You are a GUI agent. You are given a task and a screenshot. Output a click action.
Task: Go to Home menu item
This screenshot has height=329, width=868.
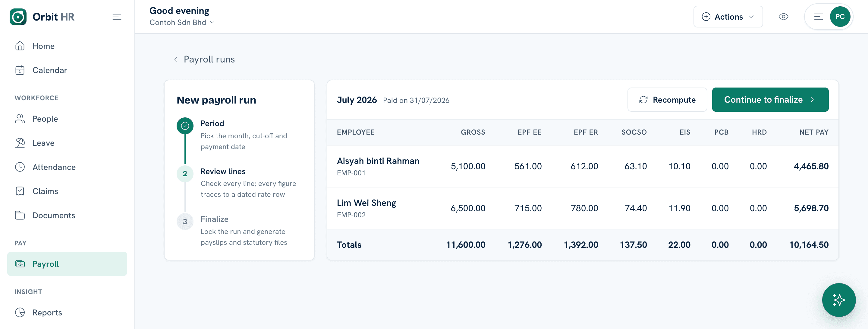point(67,46)
